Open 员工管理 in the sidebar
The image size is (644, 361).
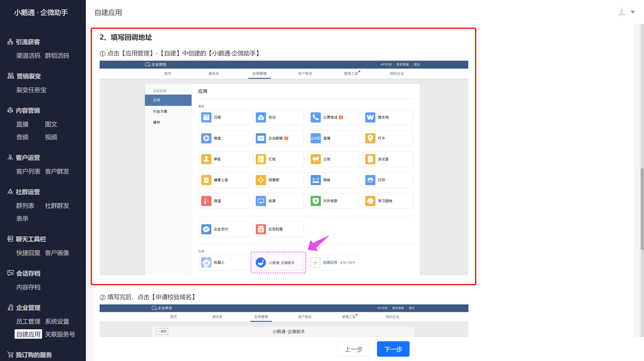[x=28, y=321]
